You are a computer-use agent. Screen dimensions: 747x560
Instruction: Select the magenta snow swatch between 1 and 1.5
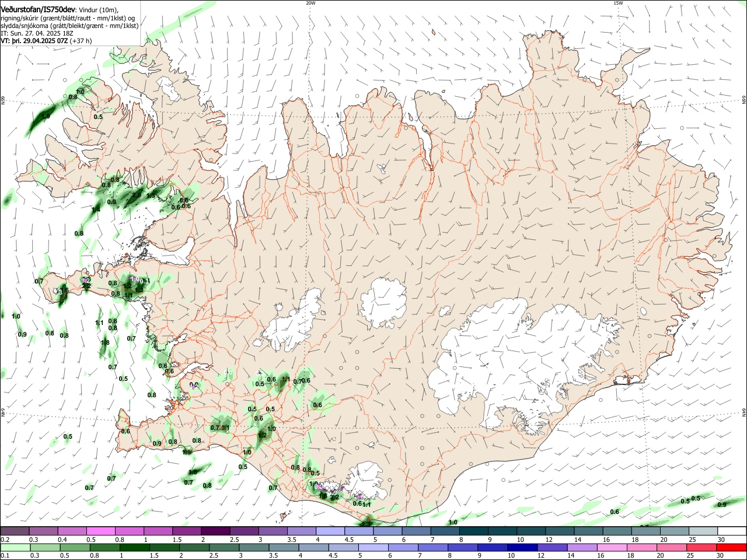(158, 531)
